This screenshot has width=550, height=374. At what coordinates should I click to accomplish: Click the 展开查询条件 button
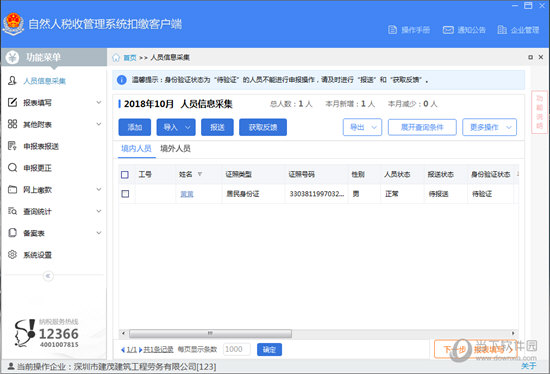(422, 127)
